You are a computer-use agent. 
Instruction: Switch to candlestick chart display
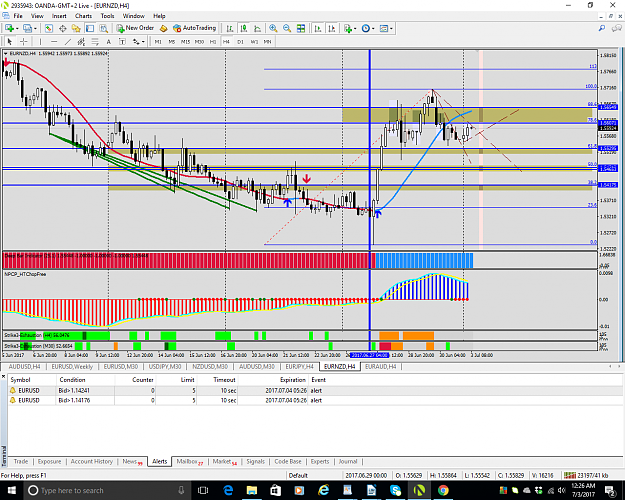[x=244, y=28]
